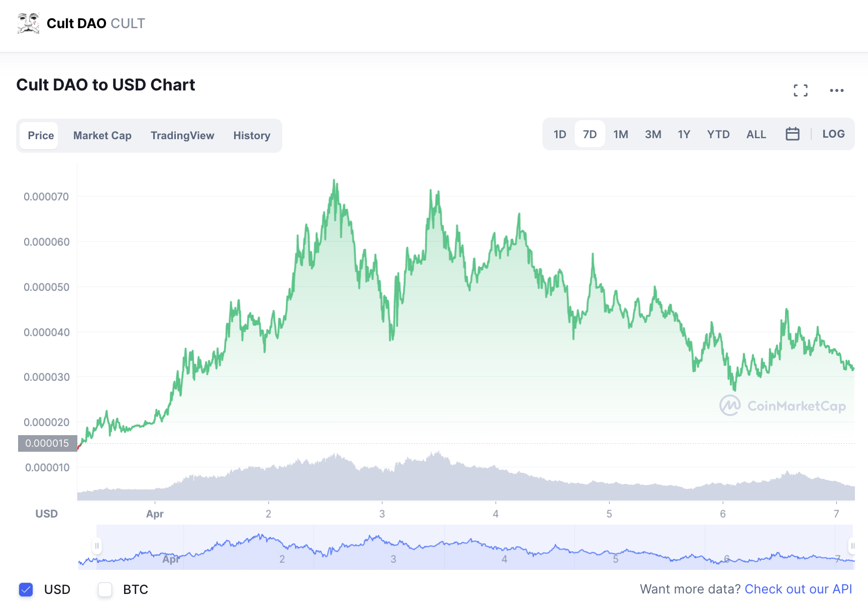The width and height of the screenshot is (868, 604).
Task: Uncheck the USD currency checkbox
Action: [x=26, y=589]
